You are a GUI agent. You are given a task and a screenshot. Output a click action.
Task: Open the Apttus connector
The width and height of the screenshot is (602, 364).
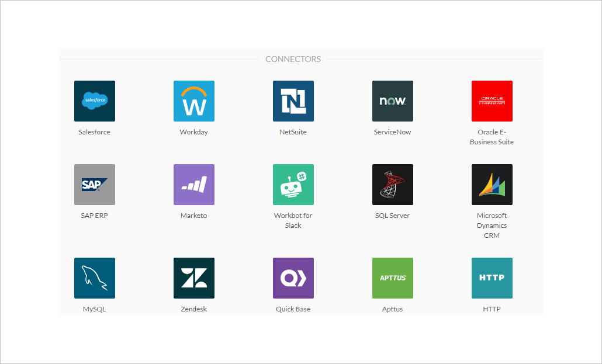click(x=392, y=278)
